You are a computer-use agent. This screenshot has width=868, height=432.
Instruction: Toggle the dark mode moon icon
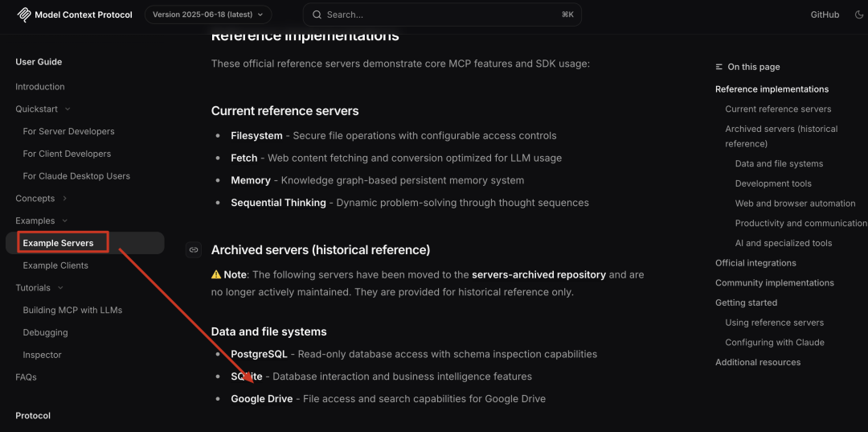pyautogui.click(x=858, y=14)
